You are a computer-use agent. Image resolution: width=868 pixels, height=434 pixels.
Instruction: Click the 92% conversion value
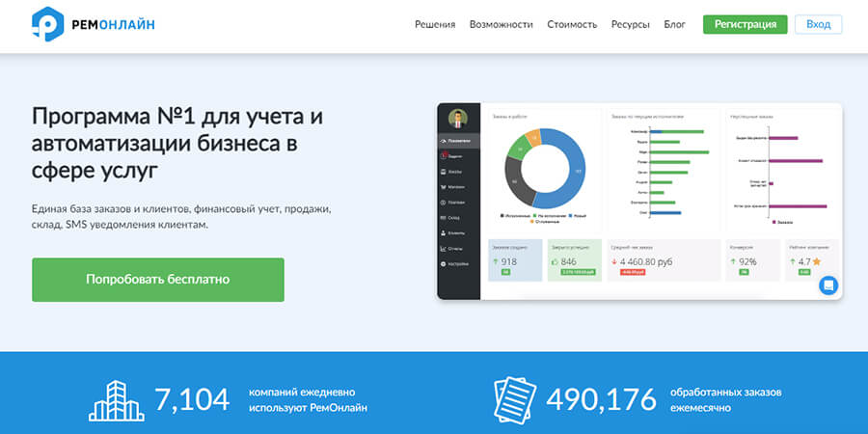[x=747, y=261]
